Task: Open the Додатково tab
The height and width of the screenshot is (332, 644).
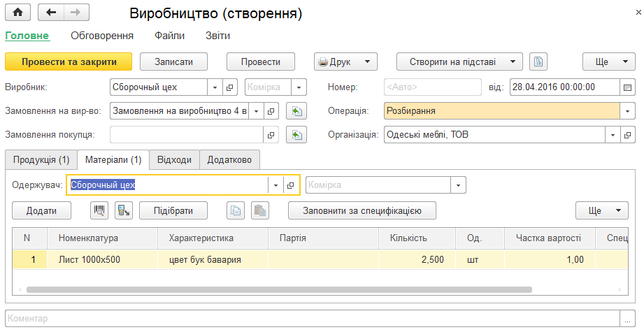Action: coord(229,159)
